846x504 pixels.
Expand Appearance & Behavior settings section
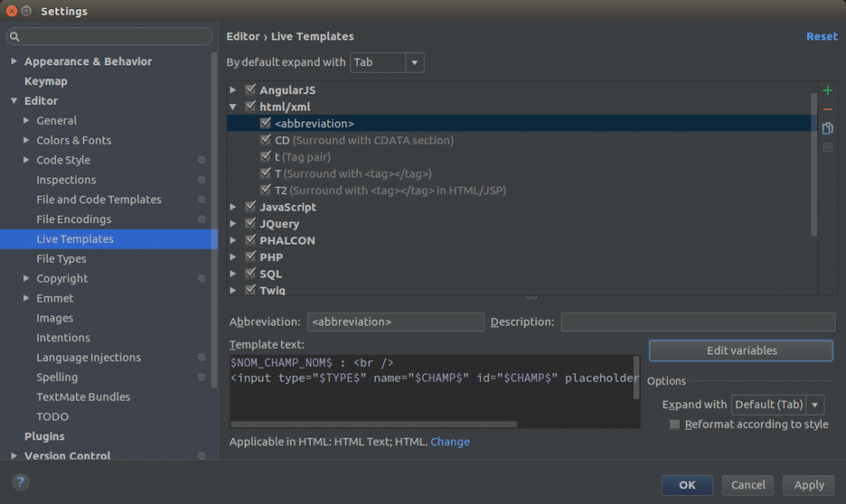pyautogui.click(x=14, y=61)
